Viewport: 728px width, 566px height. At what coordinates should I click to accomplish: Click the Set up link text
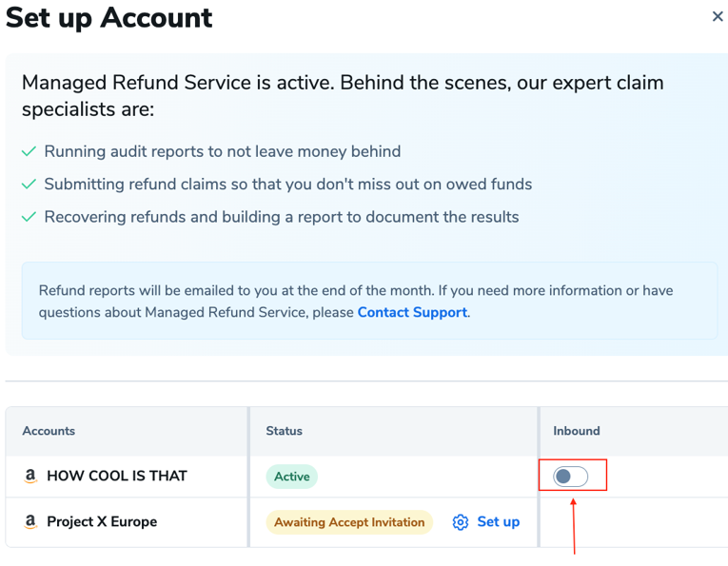point(498,521)
